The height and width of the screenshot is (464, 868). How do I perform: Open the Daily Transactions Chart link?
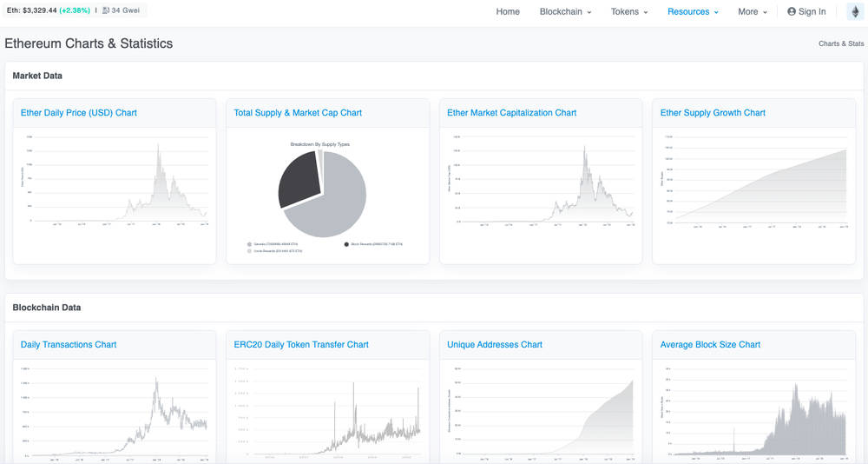point(69,344)
